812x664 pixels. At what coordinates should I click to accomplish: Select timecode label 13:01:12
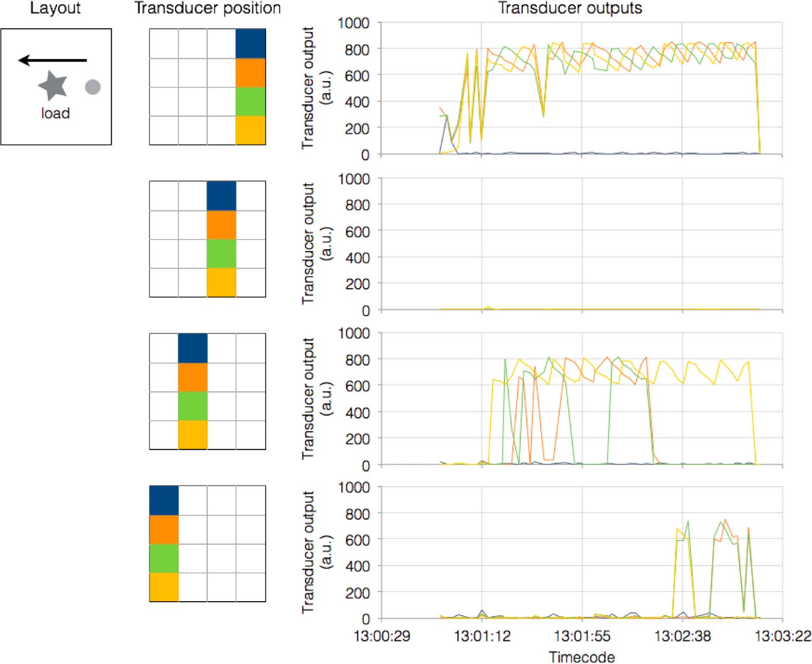[482, 636]
